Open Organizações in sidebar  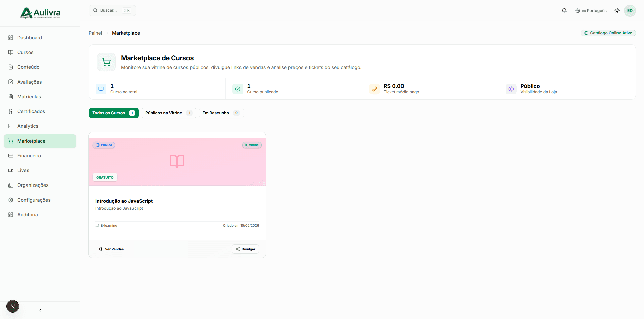pos(40,185)
